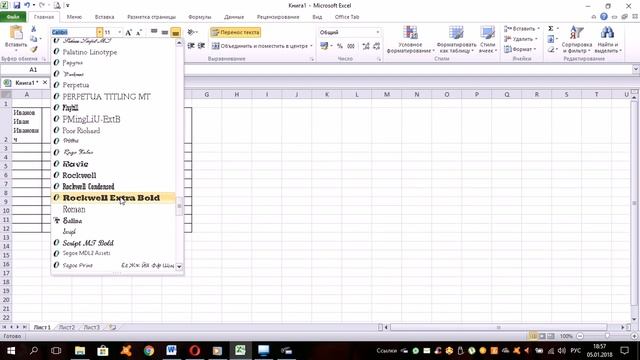
Task: Increase font size with large A
Action: 129,32
